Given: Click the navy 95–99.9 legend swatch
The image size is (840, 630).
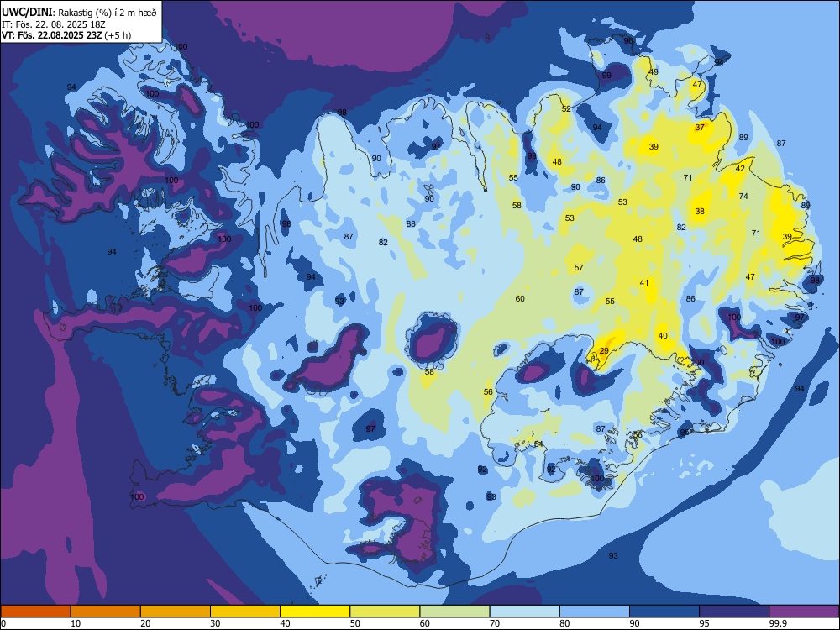Looking at the screenshot, I should click(x=734, y=612).
